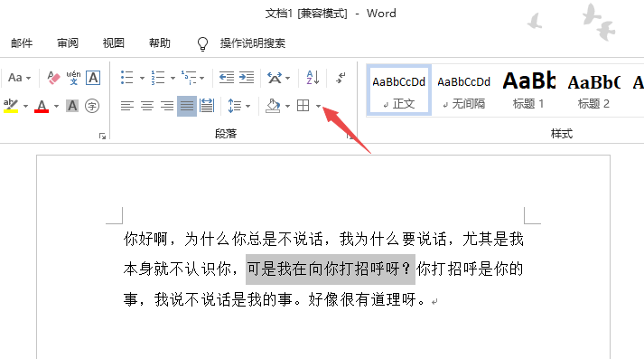Viewport: 644px width, 359px height.
Task: Apply shading with paint bucket
Action: [x=273, y=106]
